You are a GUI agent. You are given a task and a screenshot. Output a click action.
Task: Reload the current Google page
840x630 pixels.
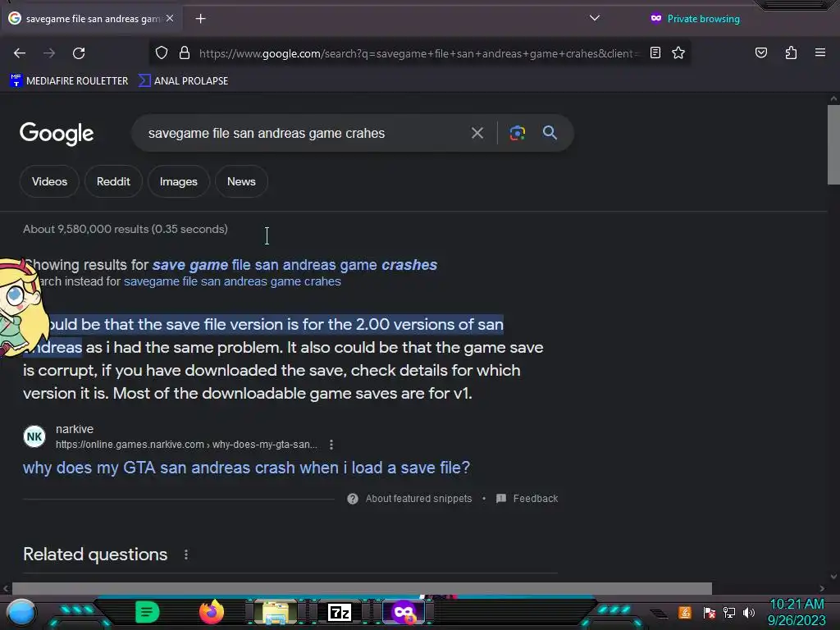[79, 53]
